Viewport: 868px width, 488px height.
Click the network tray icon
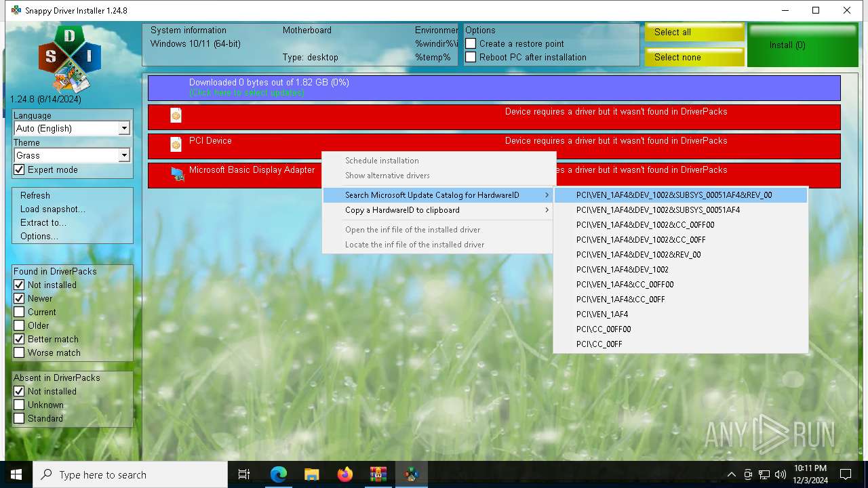(x=764, y=474)
